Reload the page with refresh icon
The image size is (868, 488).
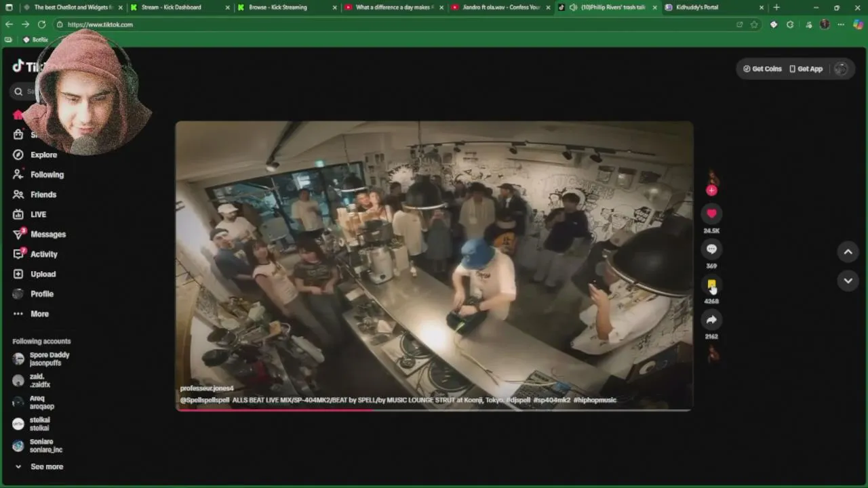coord(41,24)
